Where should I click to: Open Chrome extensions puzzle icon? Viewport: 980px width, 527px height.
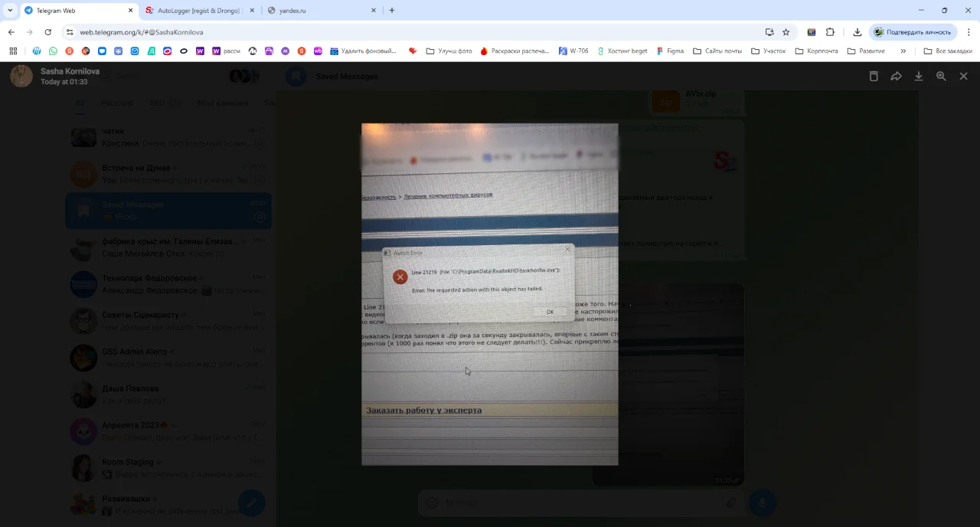(830, 32)
